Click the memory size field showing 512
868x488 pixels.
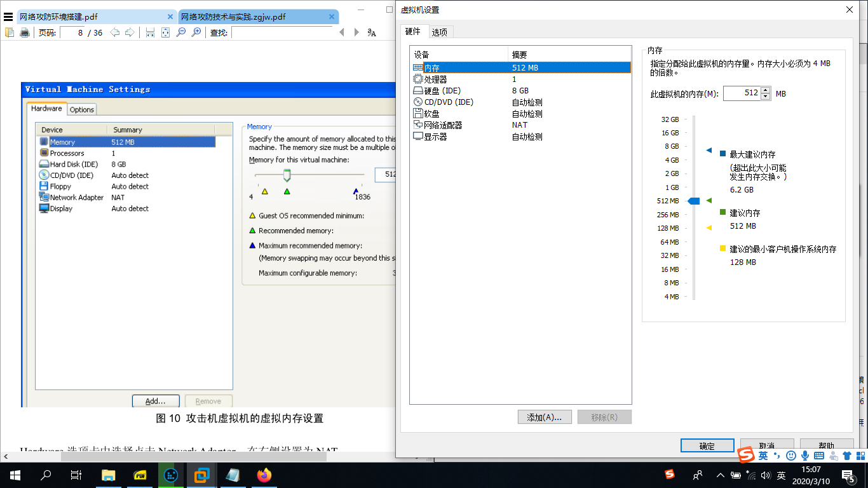pyautogui.click(x=742, y=93)
